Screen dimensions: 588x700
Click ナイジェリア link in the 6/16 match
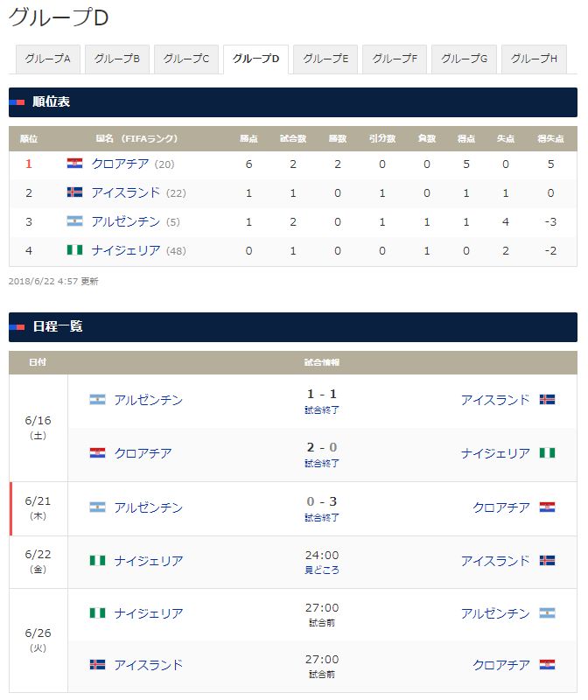495,453
